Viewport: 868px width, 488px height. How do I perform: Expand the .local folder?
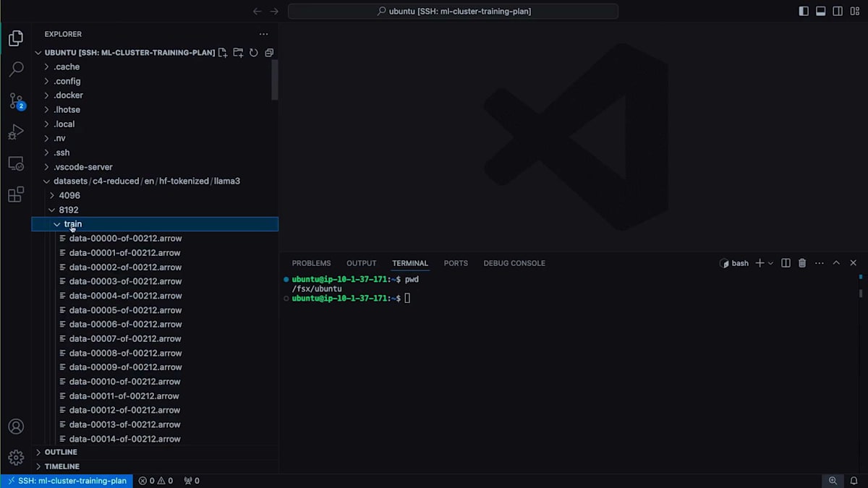click(155, 124)
